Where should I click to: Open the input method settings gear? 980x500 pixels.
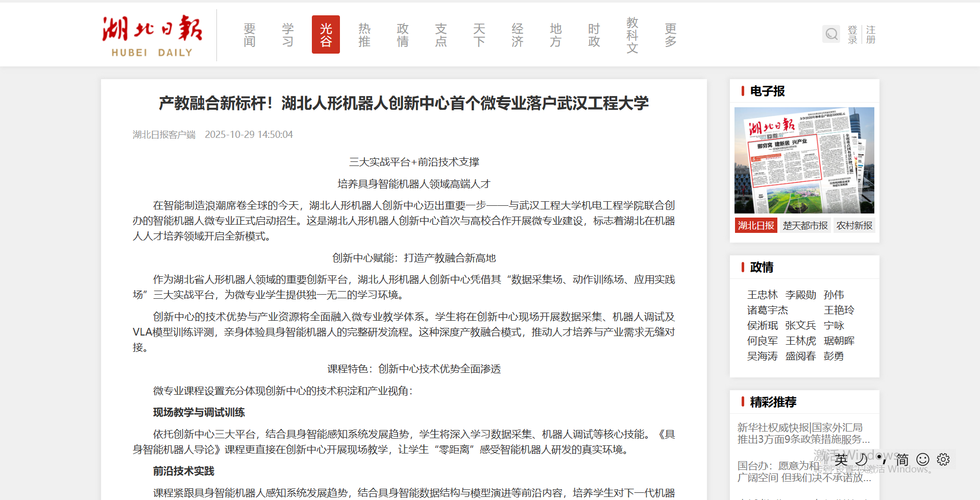point(943,459)
